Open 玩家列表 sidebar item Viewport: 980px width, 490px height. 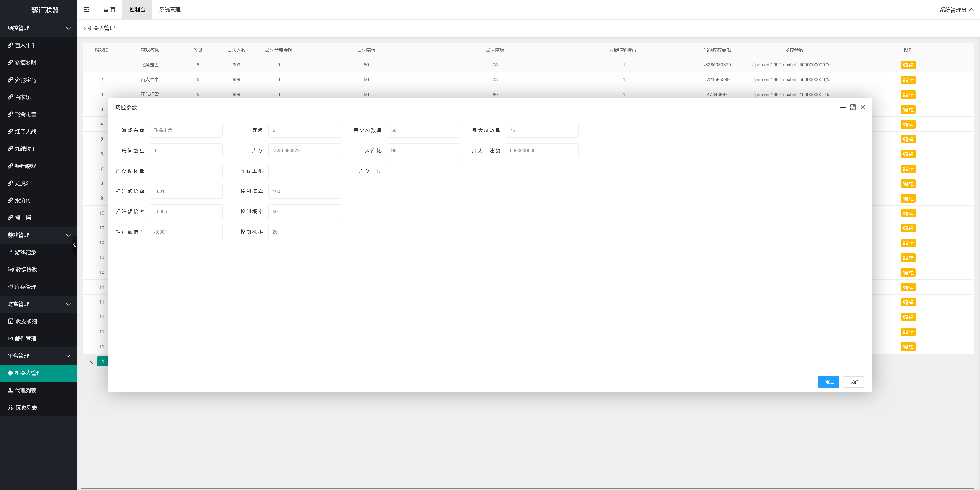(26, 408)
